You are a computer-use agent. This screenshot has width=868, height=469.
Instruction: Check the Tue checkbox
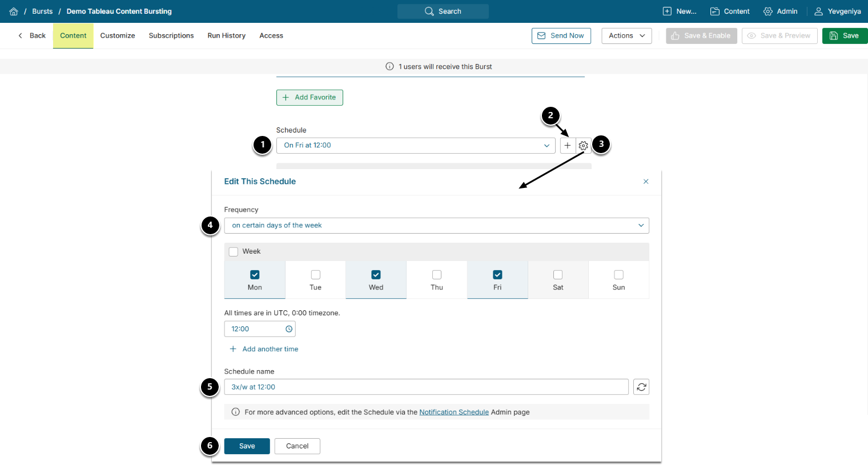coord(316,275)
